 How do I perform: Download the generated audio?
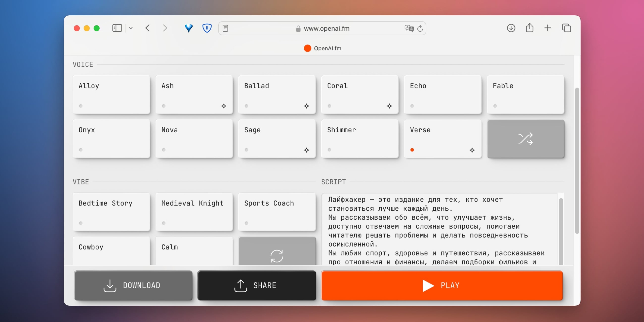tap(133, 285)
